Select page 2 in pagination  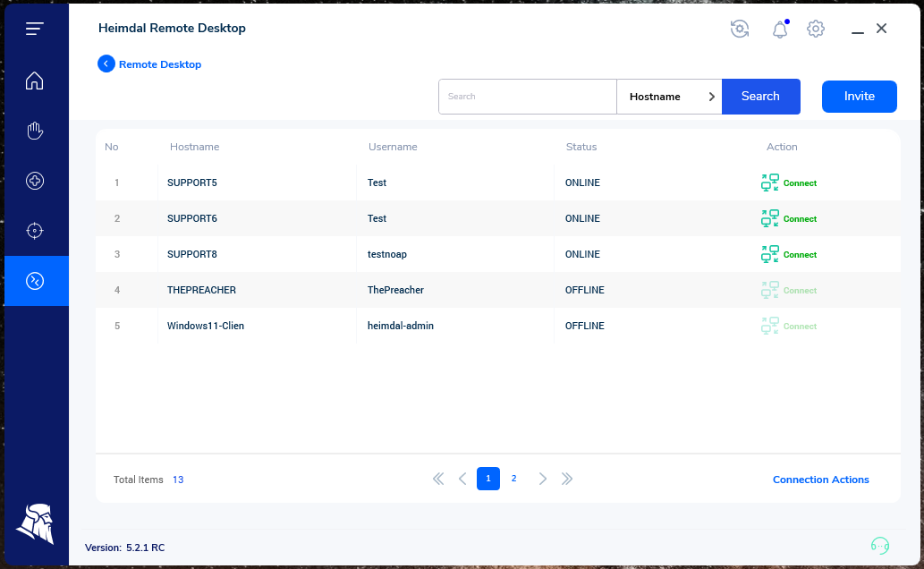click(x=513, y=479)
